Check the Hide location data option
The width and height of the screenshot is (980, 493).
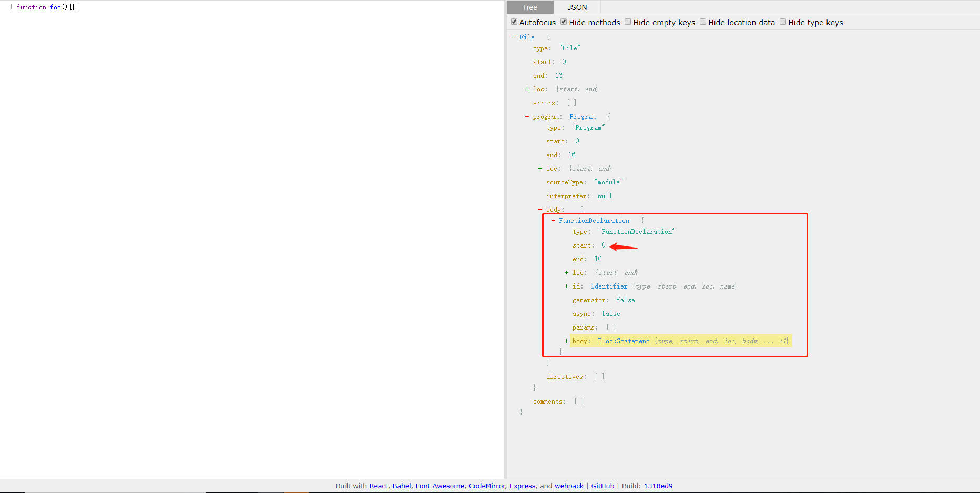[x=703, y=22]
